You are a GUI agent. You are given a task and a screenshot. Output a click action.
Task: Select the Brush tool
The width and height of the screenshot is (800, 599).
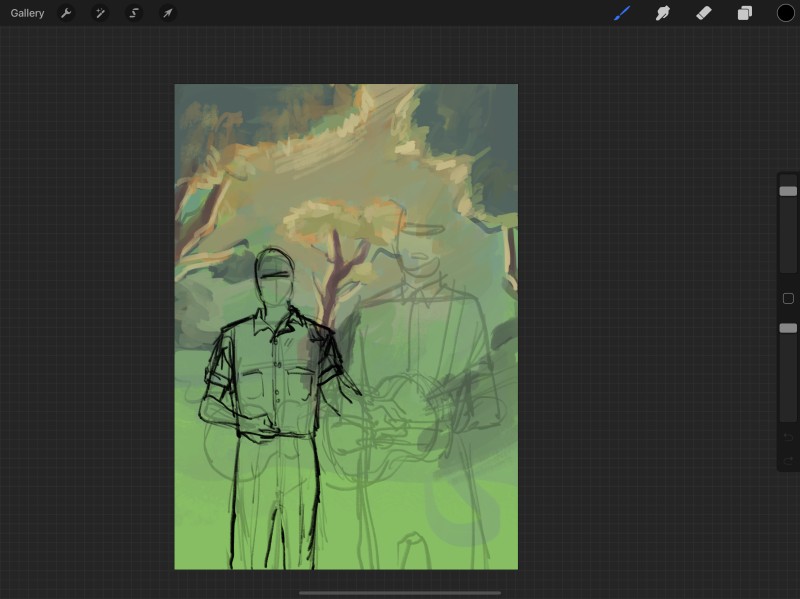(622, 13)
